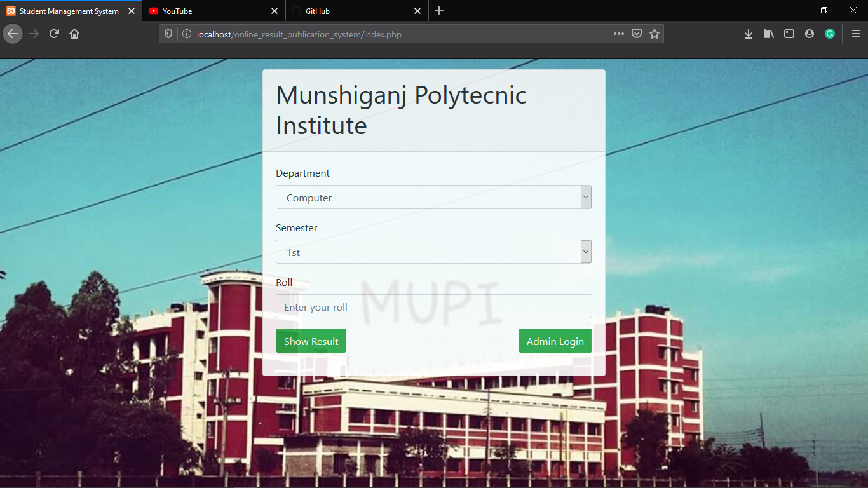Click the Show Result button

(x=311, y=341)
